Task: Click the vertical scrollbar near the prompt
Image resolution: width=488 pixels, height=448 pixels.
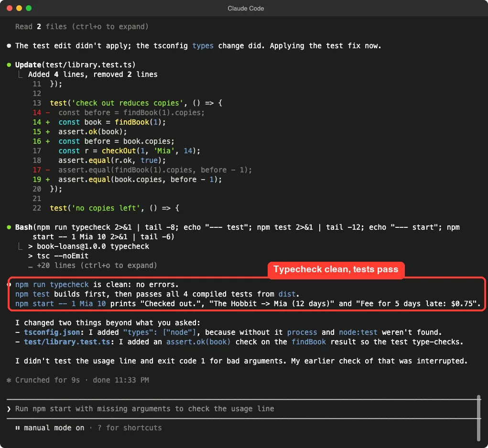Action: point(478,418)
